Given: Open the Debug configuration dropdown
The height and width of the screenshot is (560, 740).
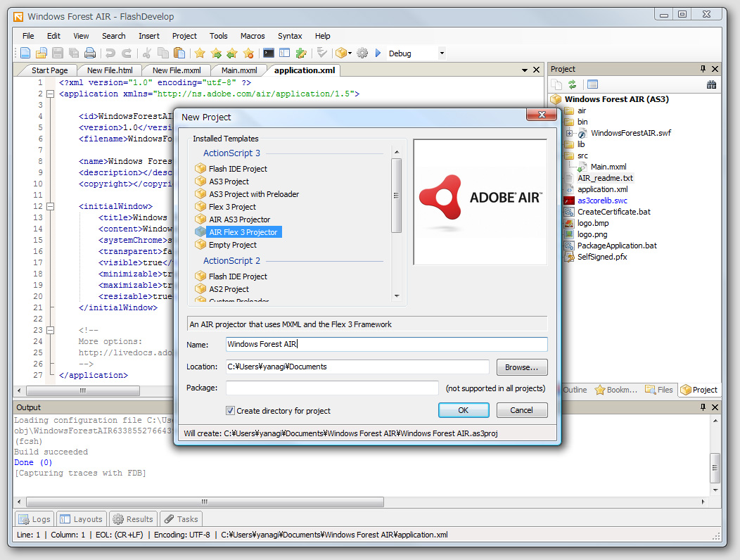Looking at the screenshot, I should pos(443,53).
